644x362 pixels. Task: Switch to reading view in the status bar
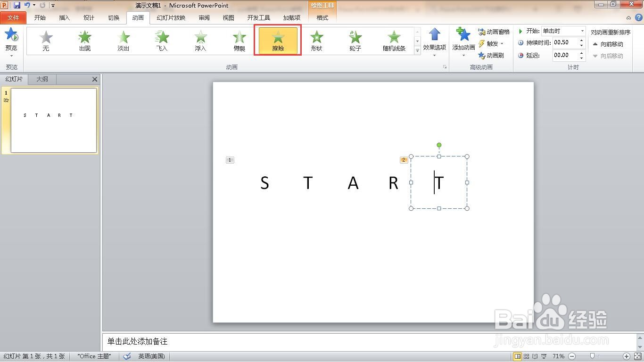tap(535, 356)
